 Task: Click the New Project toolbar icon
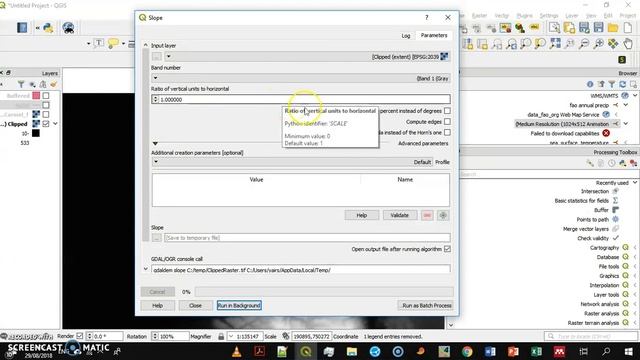click(x=628, y=28)
